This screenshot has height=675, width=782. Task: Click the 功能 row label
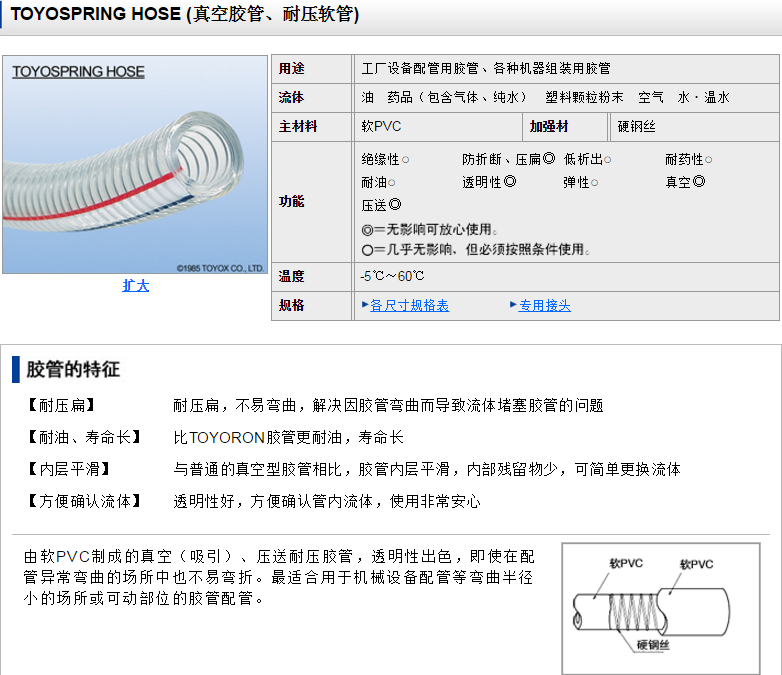tap(291, 202)
